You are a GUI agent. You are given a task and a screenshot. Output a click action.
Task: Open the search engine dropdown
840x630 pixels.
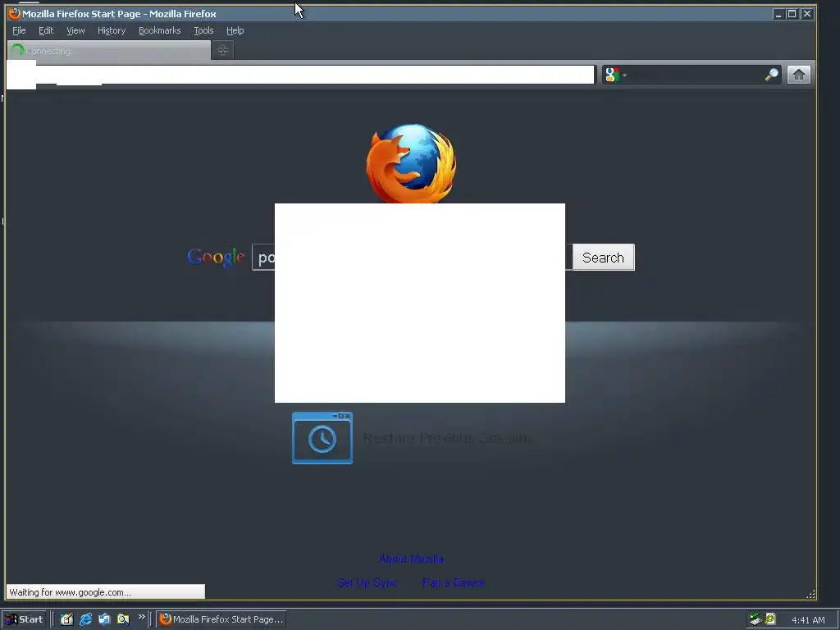point(615,75)
